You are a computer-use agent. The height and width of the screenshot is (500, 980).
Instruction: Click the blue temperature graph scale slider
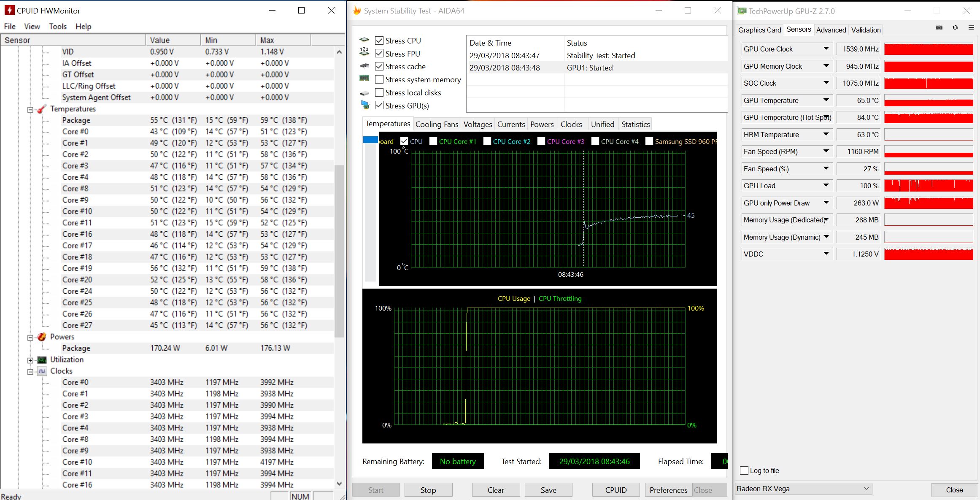tap(370, 140)
